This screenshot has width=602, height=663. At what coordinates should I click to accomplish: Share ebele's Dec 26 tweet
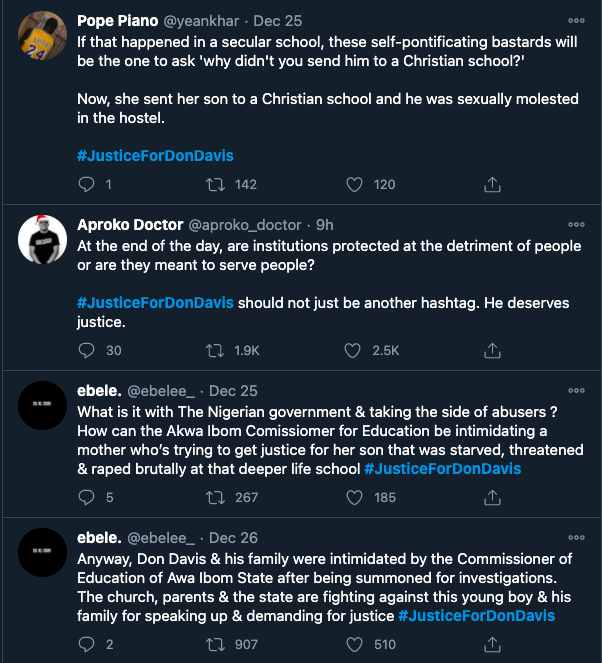492,645
